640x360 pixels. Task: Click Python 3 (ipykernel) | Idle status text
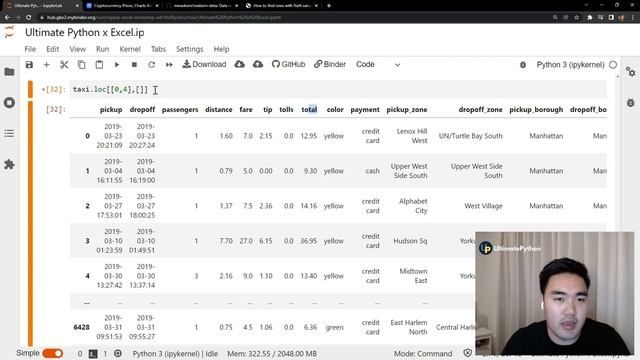pyautogui.click(x=175, y=354)
